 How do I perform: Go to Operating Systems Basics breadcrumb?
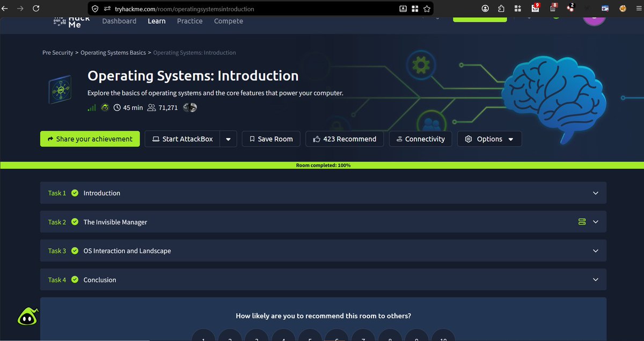(x=113, y=53)
